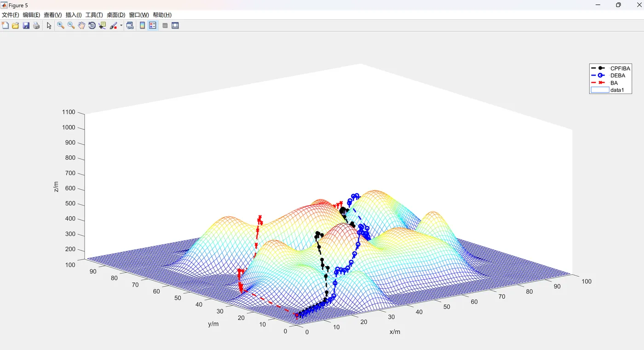Open the 文件(F) menu
The image size is (644, 350).
click(x=11, y=15)
